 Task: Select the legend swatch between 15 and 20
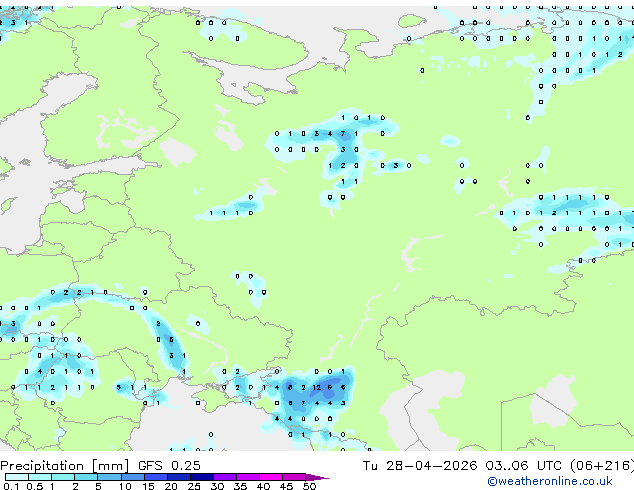[155, 477]
